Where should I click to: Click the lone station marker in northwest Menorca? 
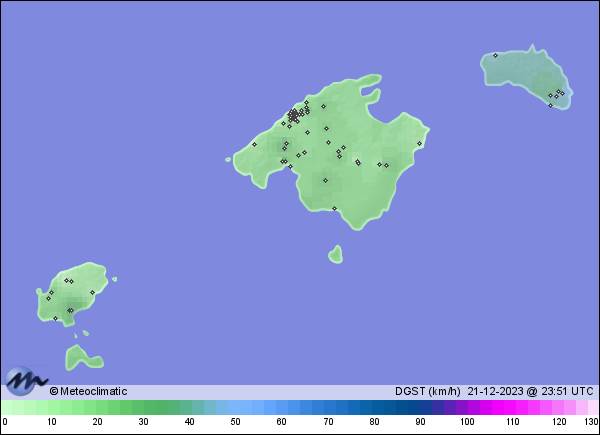pos(495,55)
